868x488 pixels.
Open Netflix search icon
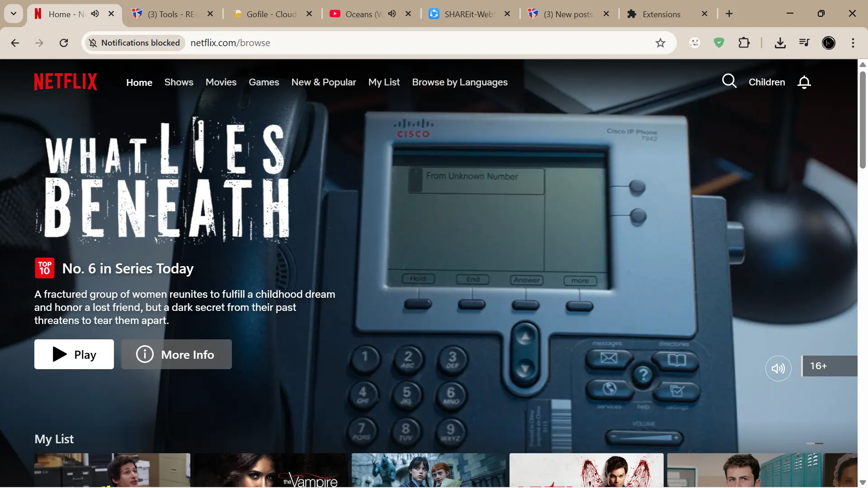point(729,82)
